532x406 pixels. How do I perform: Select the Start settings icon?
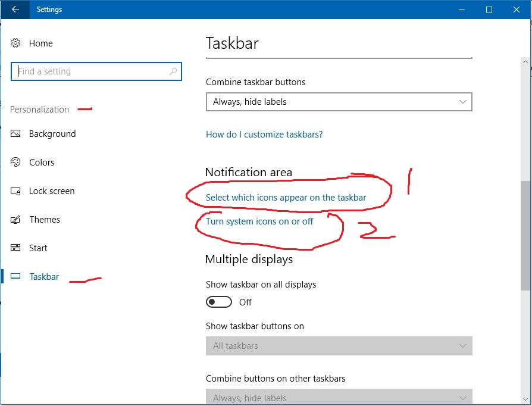[16, 248]
